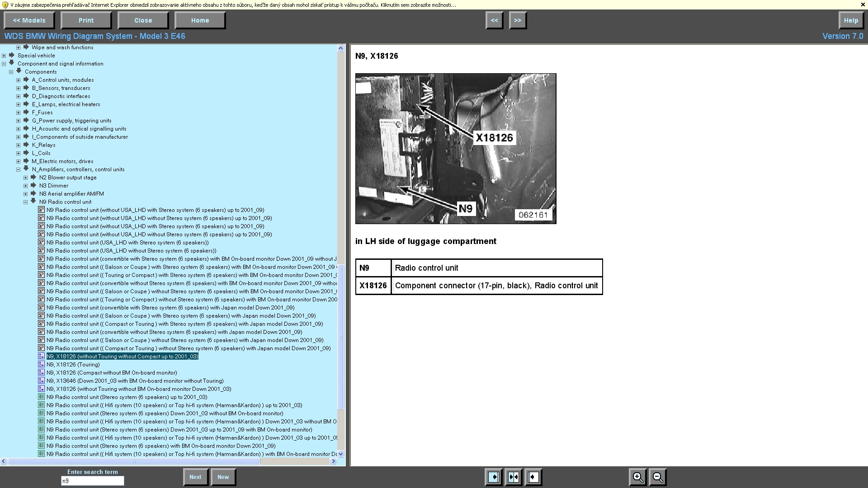Click the zoom out magnifier button
Screen dimensions: 868x488
point(658,477)
